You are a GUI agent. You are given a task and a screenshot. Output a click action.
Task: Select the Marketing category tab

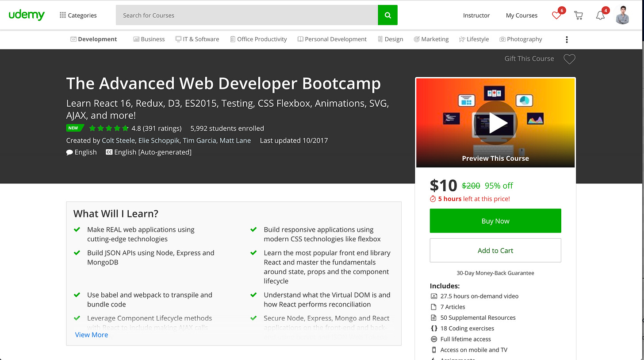point(431,39)
